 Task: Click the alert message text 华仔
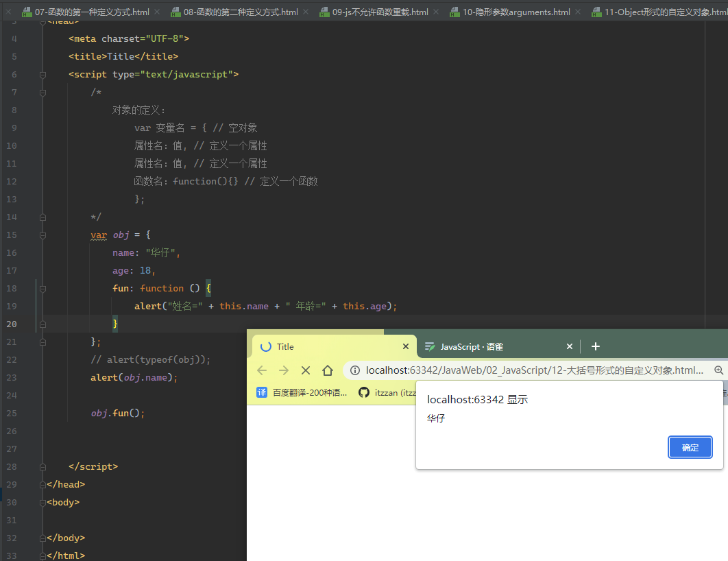click(x=436, y=418)
